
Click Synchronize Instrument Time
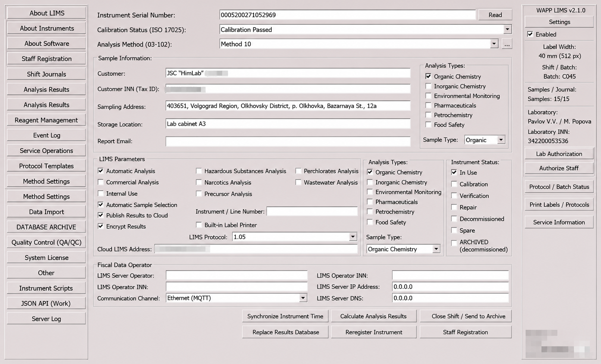coord(285,316)
